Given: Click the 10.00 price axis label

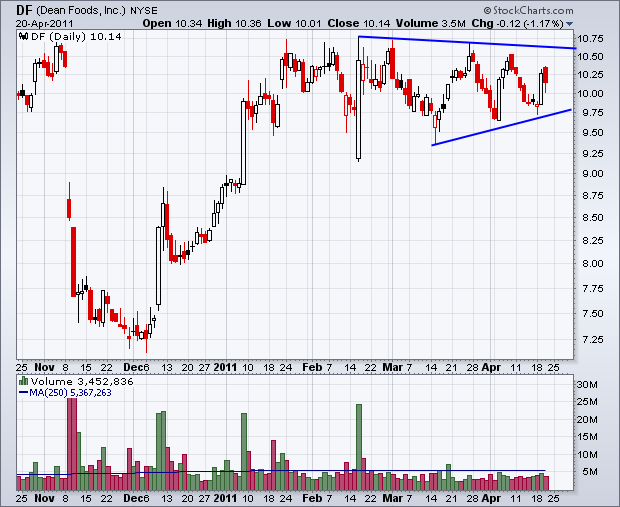Looking at the screenshot, I should (x=590, y=94).
